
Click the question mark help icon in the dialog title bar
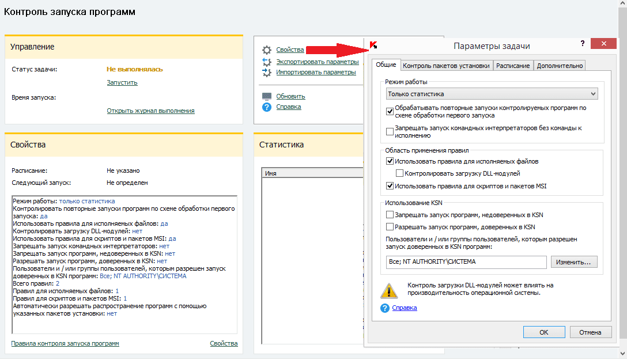coord(583,44)
